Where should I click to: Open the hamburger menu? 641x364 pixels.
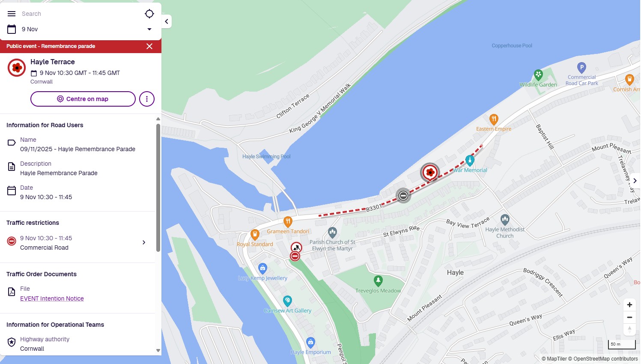[x=12, y=14]
